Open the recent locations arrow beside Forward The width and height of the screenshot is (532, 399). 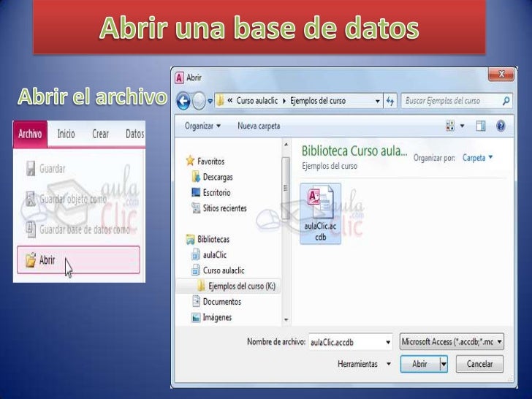click(x=210, y=101)
